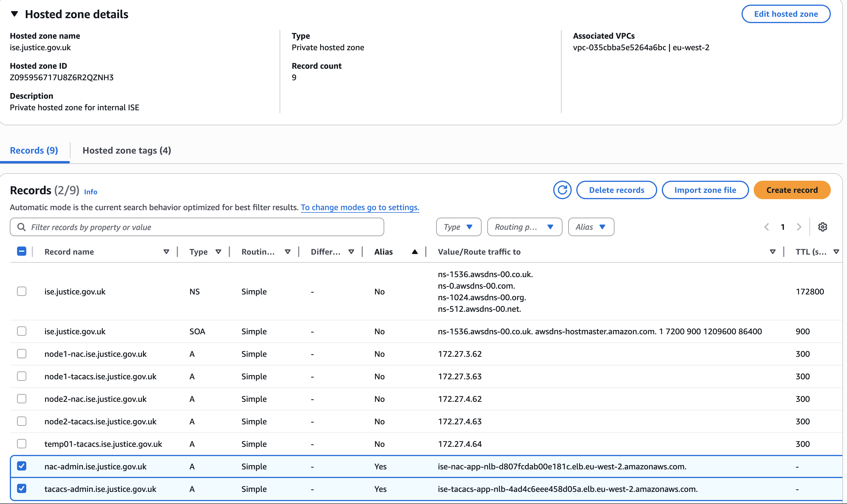Switch to Hosted zone tags tab
Screen dimensions: 847x504
click(x=127, y=150)
